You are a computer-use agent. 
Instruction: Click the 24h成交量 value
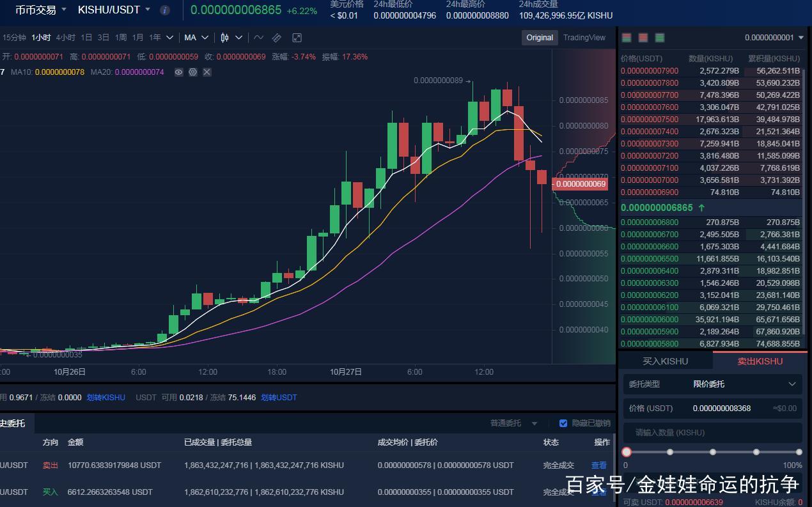pyautogui.click(x=566, y=15)
